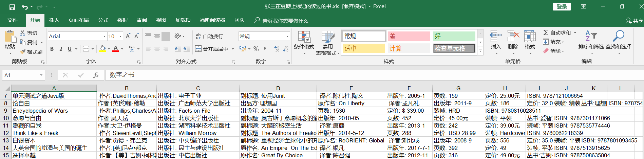Screen dimensions: 644x159
Task: Increase font size with larger A icon
Action: point(128,36)
